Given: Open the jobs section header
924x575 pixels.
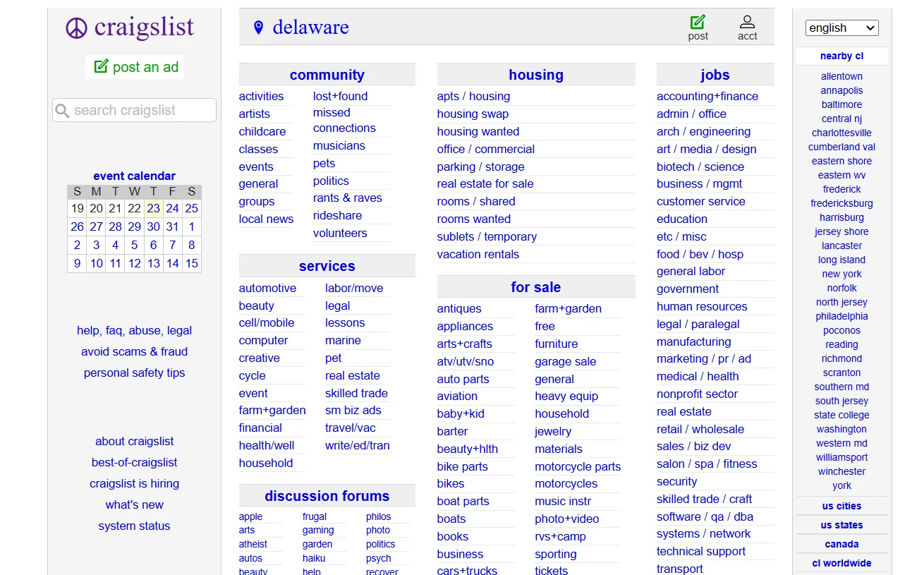Looking at the screenshot, I should (715, 75).
